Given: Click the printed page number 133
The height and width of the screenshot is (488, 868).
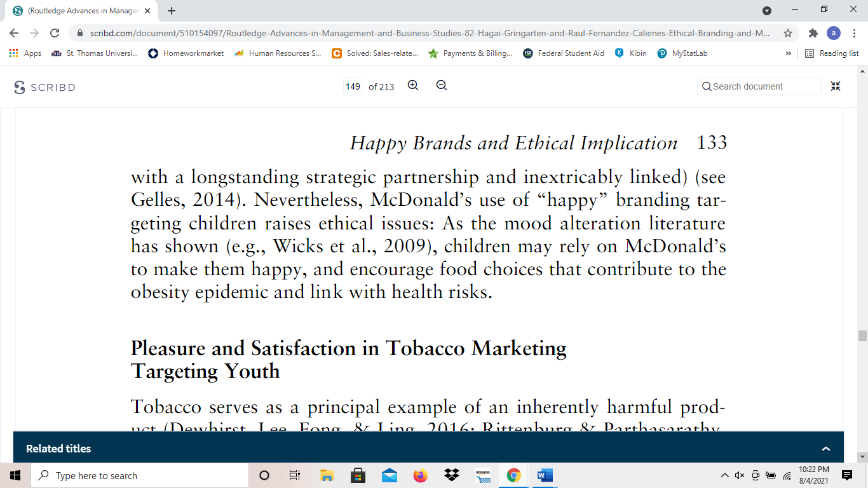Looking at the screenshot, I should (712, 142).
